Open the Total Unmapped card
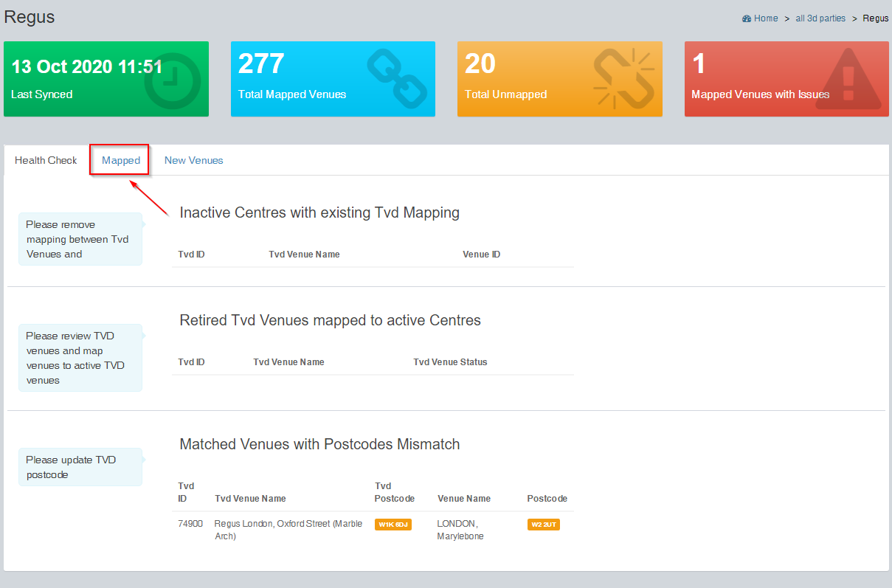The height and width of the screenshot is (588, 892). [560, 79]
